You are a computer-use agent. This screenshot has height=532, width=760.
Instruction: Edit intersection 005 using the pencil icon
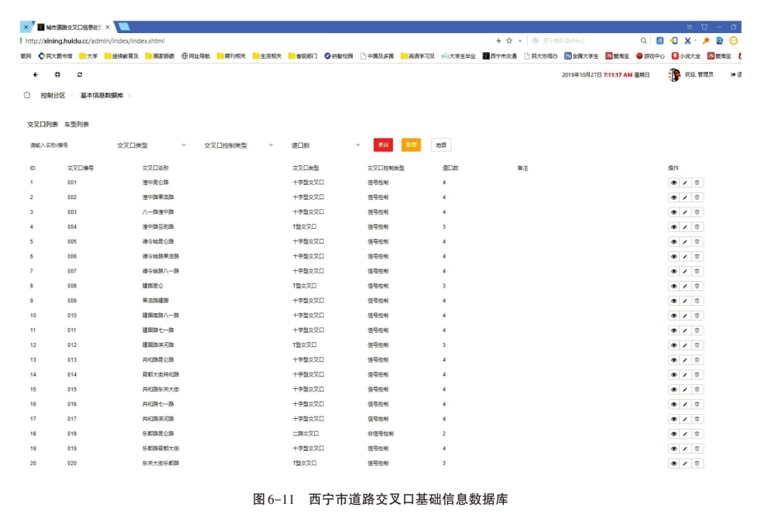(685, 242)
